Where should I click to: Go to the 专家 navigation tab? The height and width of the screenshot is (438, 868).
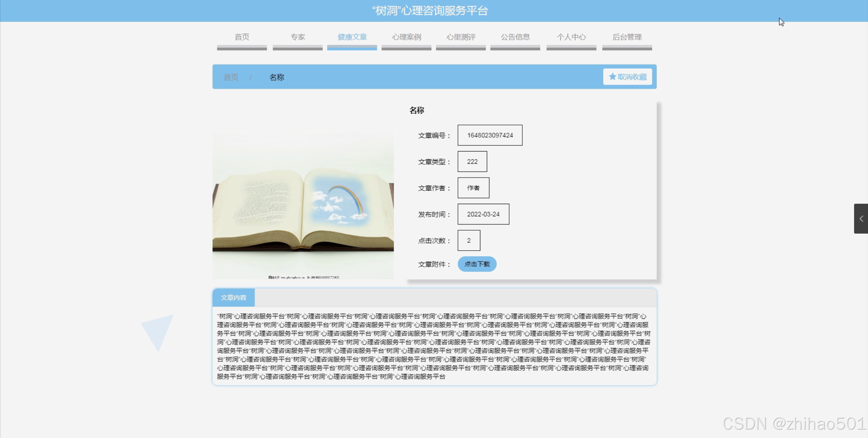tap(297, 37)
